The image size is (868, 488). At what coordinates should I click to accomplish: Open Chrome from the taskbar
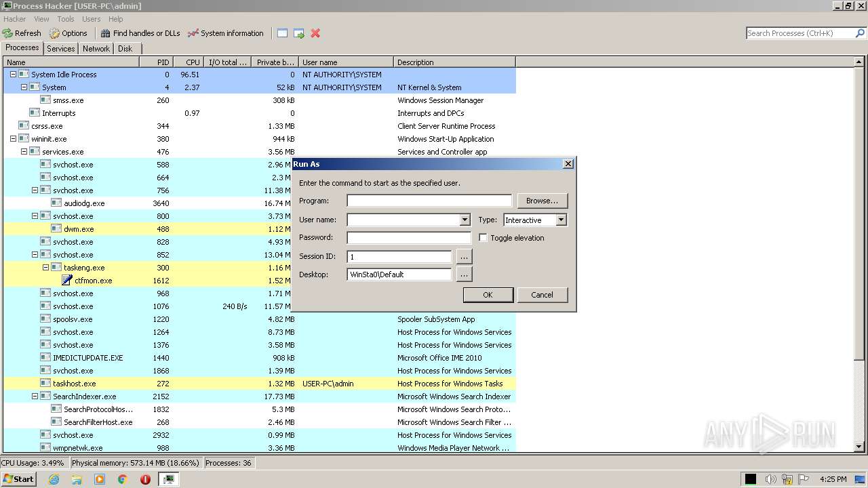coord(123,479)
